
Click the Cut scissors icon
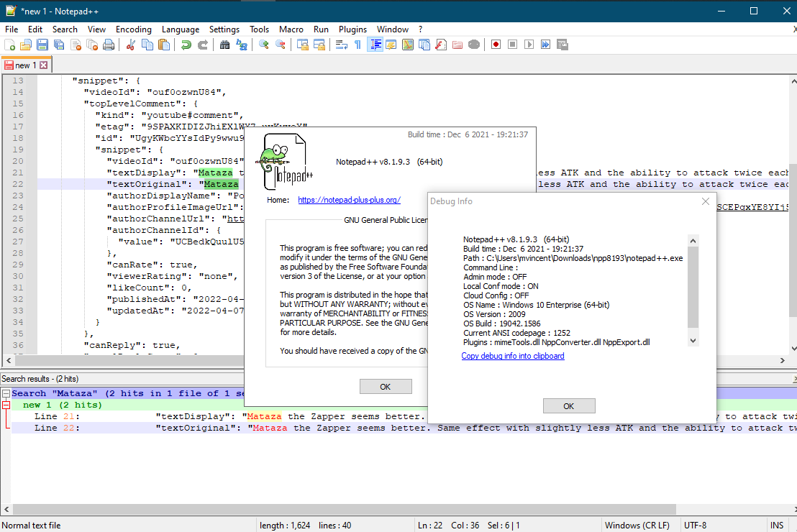tap(131, 45)
